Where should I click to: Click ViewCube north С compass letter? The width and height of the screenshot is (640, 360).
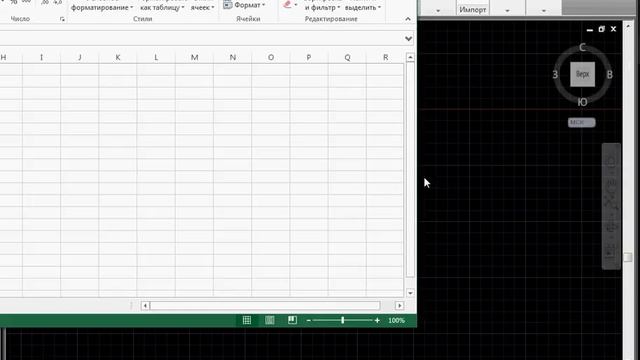click(582, 48)
